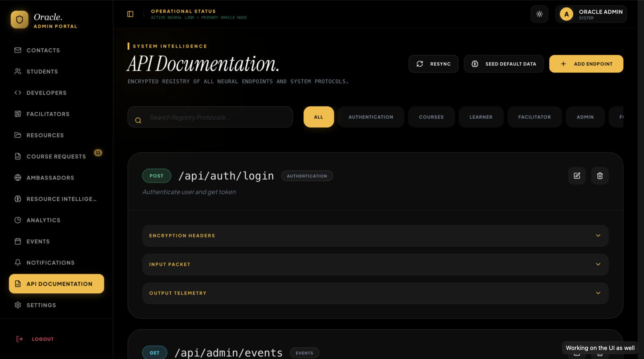Filter endpoints by Admin
Screen dimensions: 644x359
(x=585, y=117)
